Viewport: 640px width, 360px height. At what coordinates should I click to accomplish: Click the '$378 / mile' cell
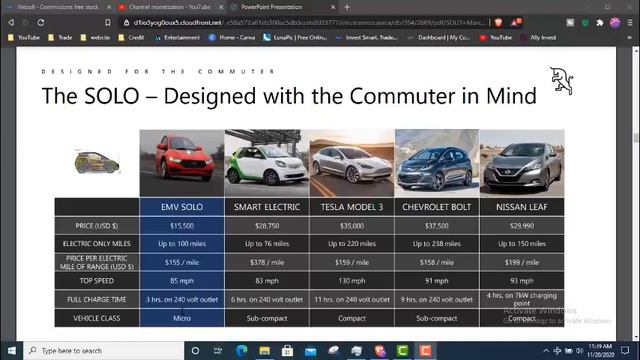coord(267,262)
